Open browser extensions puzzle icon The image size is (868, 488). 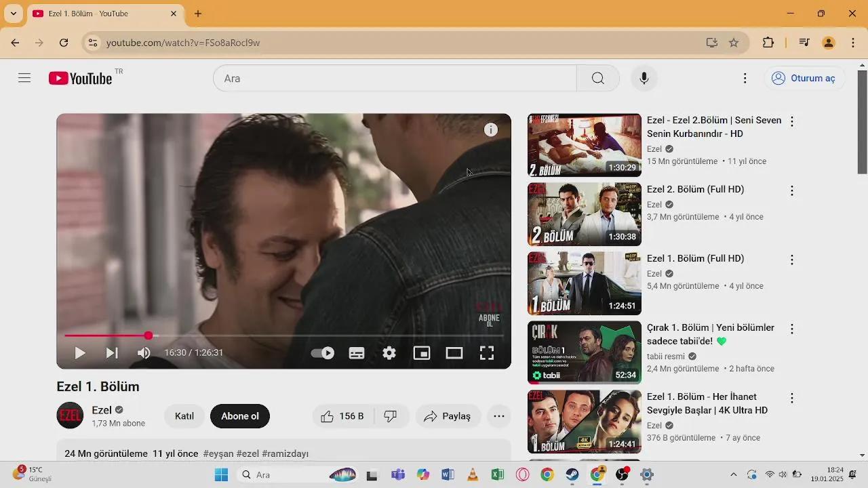(x=768, y=43)
